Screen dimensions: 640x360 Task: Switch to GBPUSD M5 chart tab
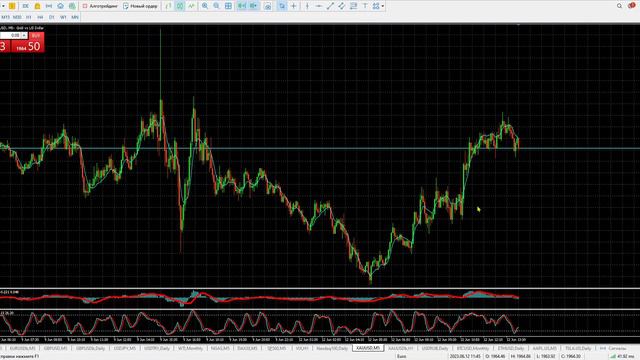pyautogui.click(x=55, y=348)
